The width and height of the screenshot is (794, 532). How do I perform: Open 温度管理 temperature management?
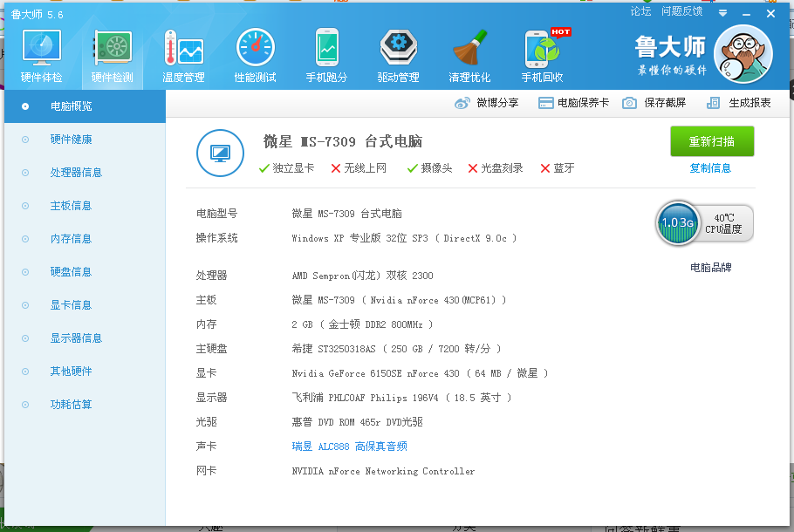click(183, 52)
